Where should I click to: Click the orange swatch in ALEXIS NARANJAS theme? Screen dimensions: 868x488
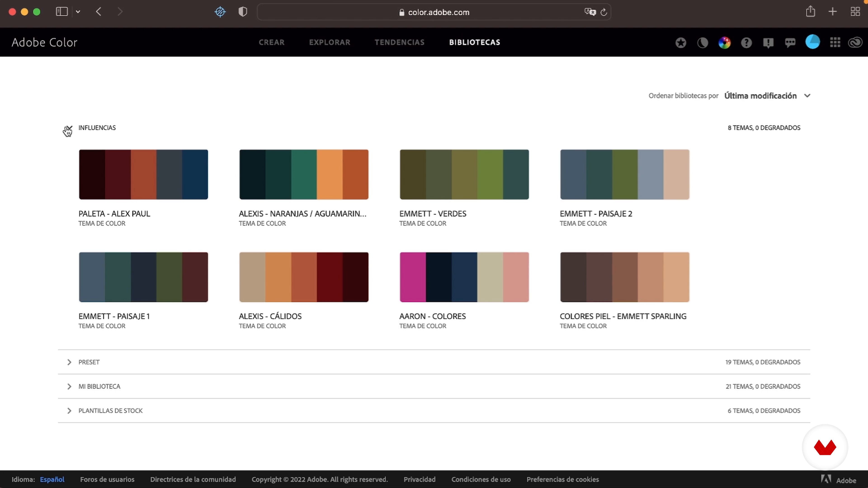(330, 174)
